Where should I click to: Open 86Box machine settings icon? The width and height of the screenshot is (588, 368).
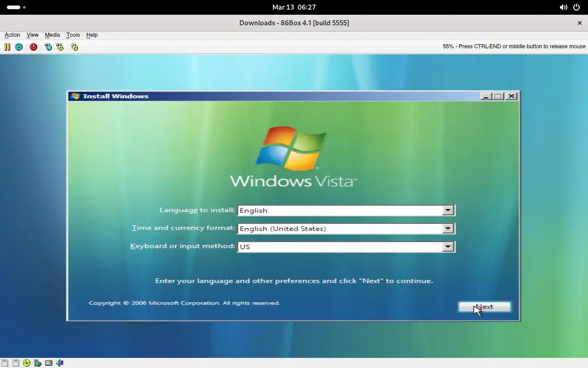click(74, 47)
